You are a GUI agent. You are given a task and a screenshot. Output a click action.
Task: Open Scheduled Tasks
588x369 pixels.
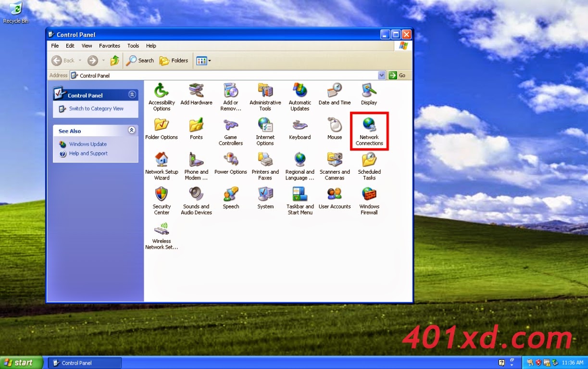(369, 165)
